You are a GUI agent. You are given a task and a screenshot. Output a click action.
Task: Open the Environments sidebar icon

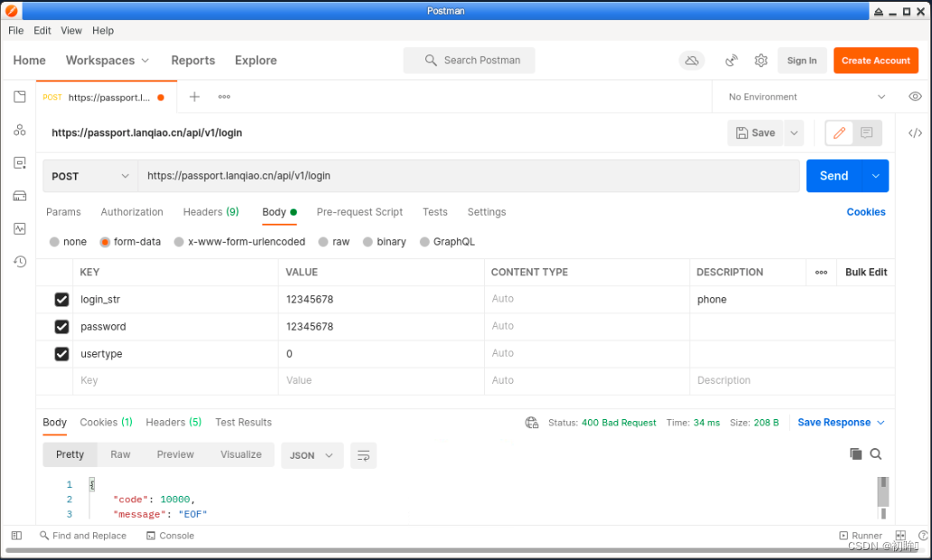click(x=20, y=163)
